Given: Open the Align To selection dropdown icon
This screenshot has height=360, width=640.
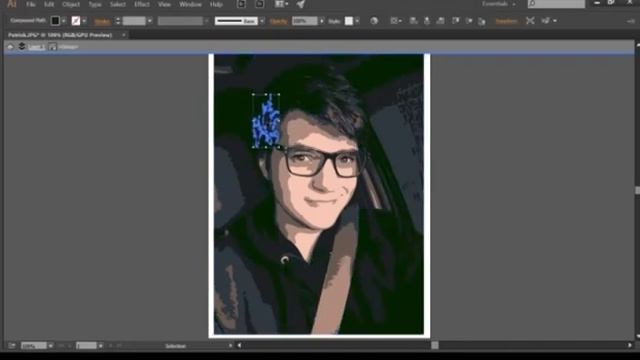Looking at the screenshot, I should pos(396,21).
